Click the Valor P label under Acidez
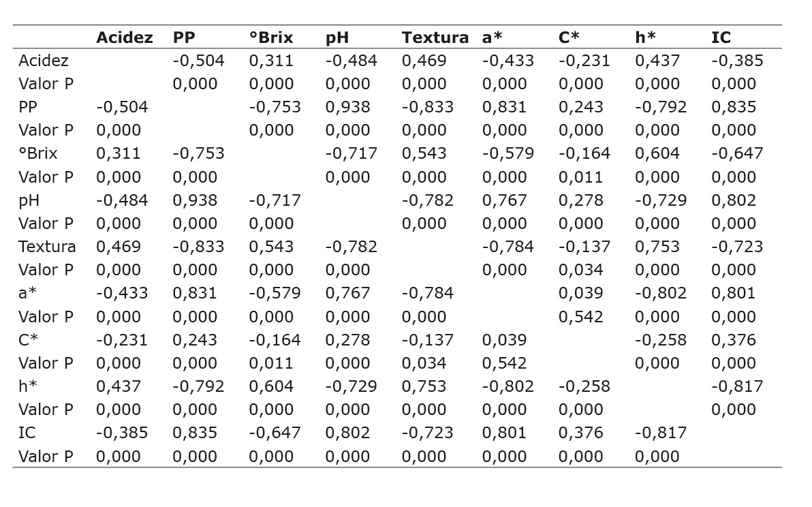The image size is (812, 507). (x=46, y=84)
